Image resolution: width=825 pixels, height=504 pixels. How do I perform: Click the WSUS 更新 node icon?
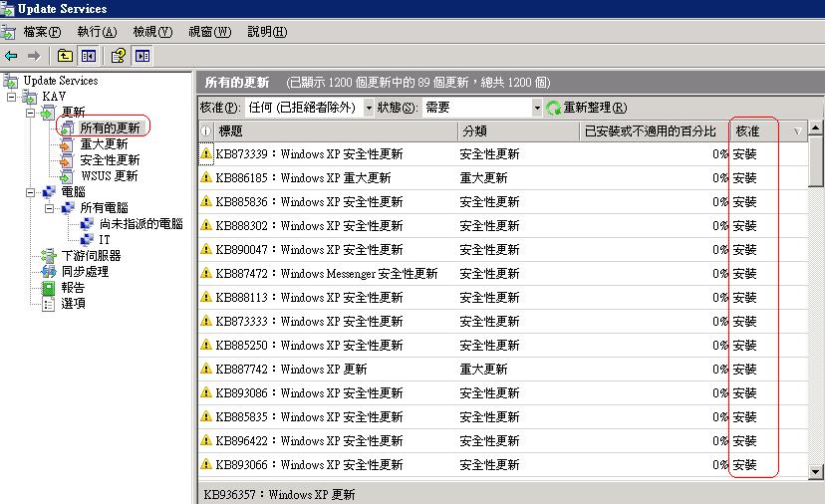point(67,176)
